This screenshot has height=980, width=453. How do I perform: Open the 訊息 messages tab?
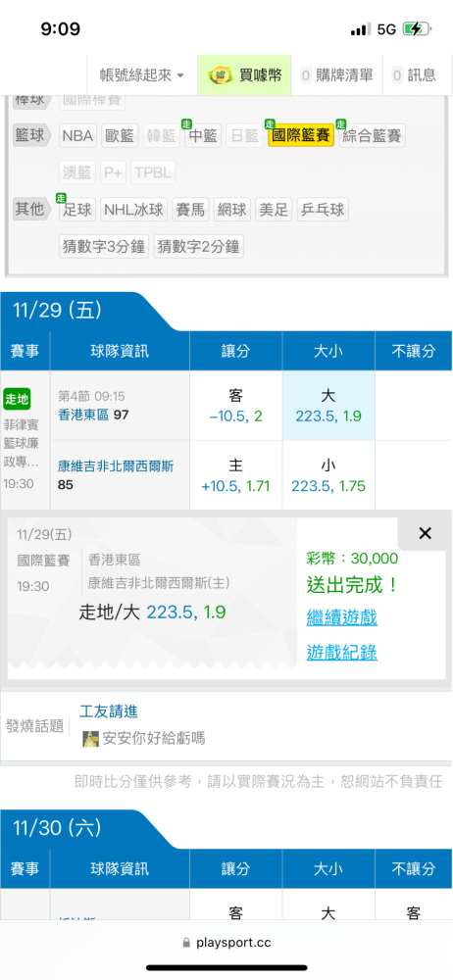point(414,75)
